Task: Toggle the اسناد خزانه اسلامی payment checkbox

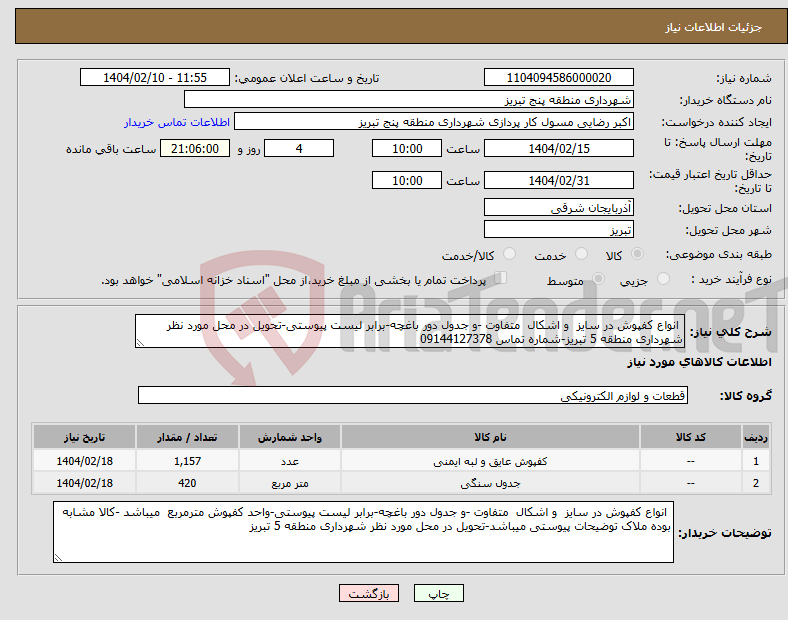Action: [500, 278]
